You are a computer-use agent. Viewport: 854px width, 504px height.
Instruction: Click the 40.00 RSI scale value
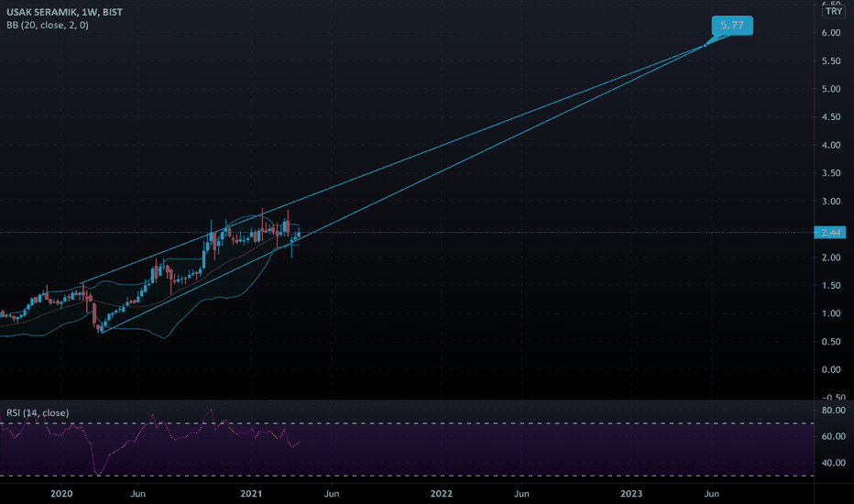pyautogui.click(x=833, y=463)
